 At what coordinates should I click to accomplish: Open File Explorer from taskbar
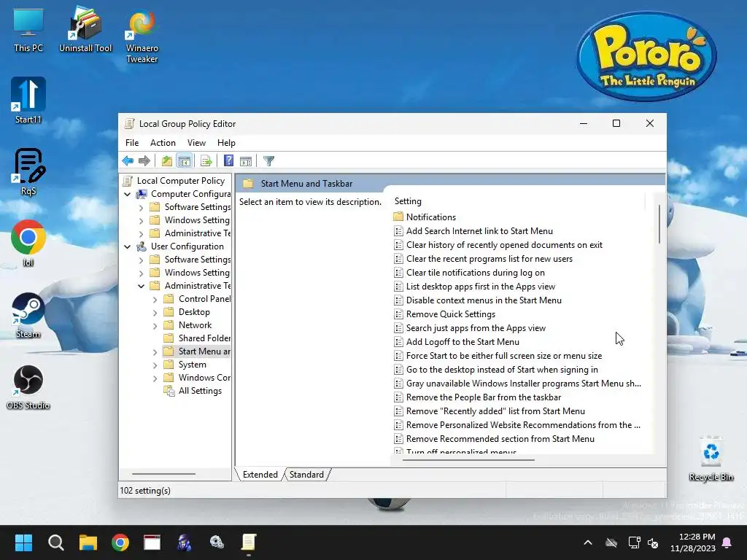pos(88,542)
